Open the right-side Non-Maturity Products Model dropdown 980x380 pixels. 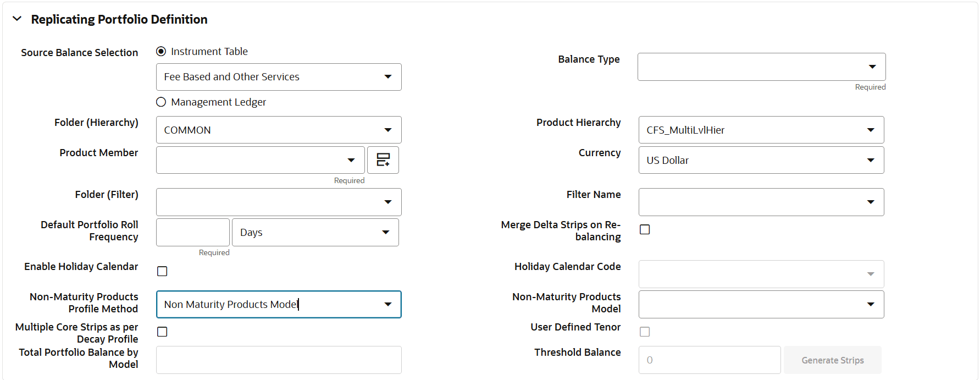click(x=871, y=305)
